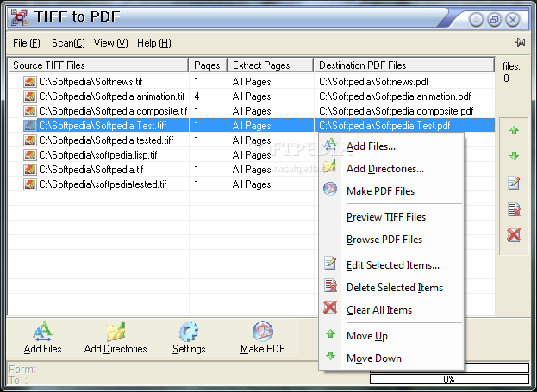537x392 pixels.
Task: Close the TIFF to PDF window
Action: click(x=513, y=20)
